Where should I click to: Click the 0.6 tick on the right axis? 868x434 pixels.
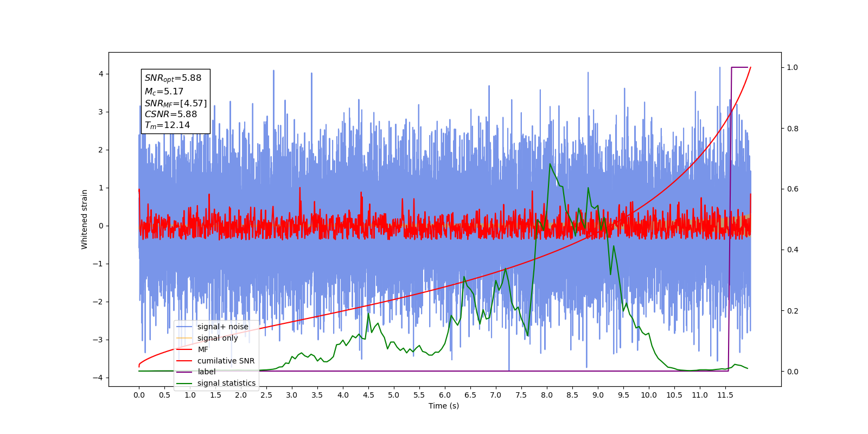point(793,189)
